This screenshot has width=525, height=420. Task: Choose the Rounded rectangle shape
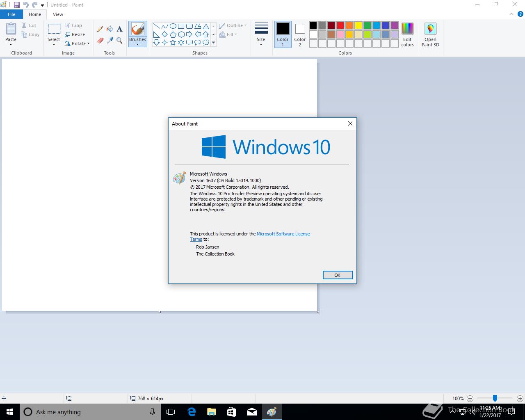(x=189, y=26)
